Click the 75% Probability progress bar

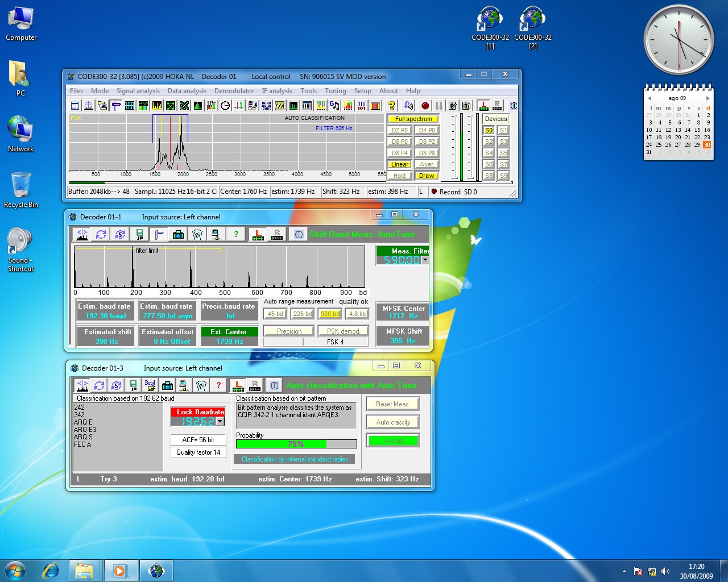click(296, 444)
